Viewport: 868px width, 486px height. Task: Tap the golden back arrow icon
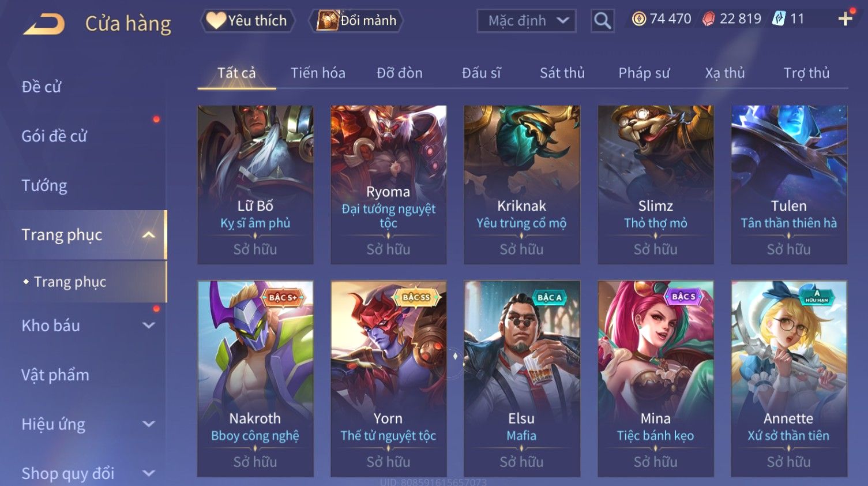click(x=44, y=24)
